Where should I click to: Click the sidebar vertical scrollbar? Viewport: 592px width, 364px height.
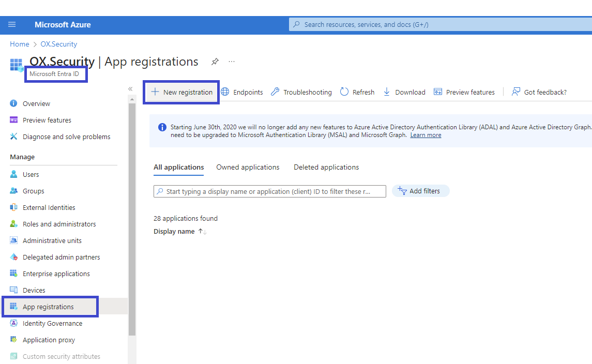tap(132, 217)
